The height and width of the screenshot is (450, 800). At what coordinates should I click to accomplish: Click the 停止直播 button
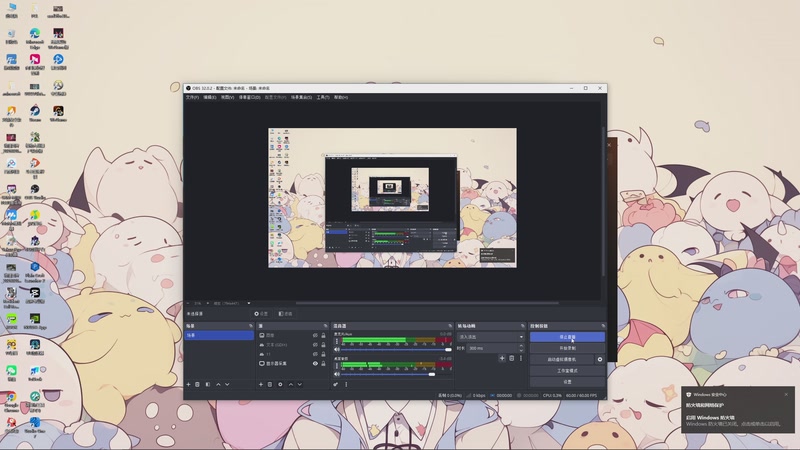tap(567, 337)
